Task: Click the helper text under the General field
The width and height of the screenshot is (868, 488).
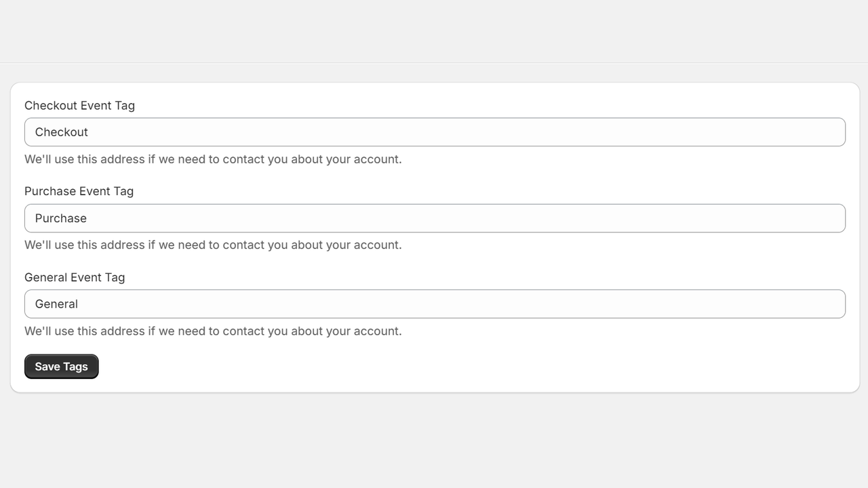Action: pyautogui.click(x=213, y=331)
